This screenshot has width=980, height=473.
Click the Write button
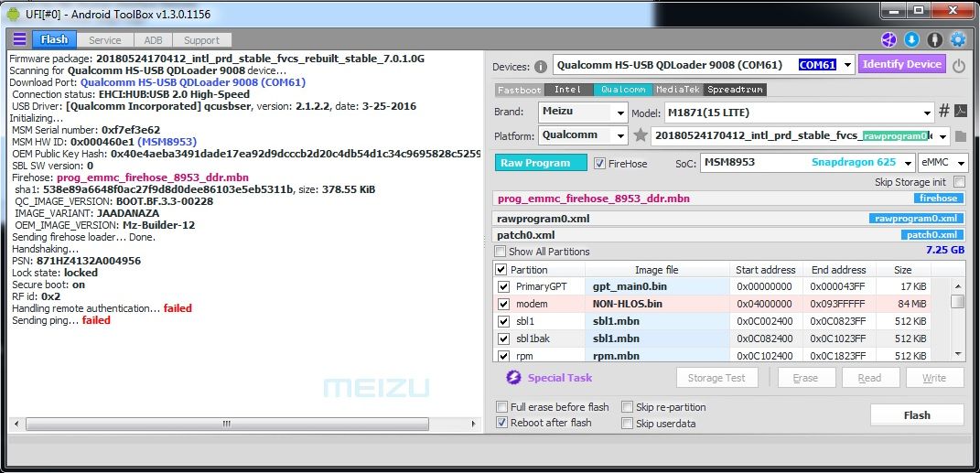point(933,378)
